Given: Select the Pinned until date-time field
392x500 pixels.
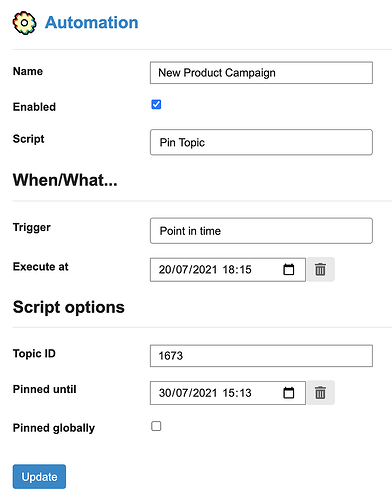Looking at the screenshot, I should coord(228,393).
